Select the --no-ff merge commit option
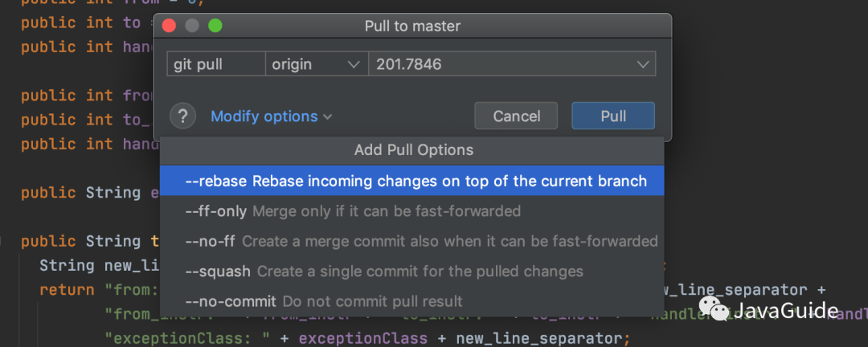The width and height of the screenshot is (868, 347). pos(420,241)
